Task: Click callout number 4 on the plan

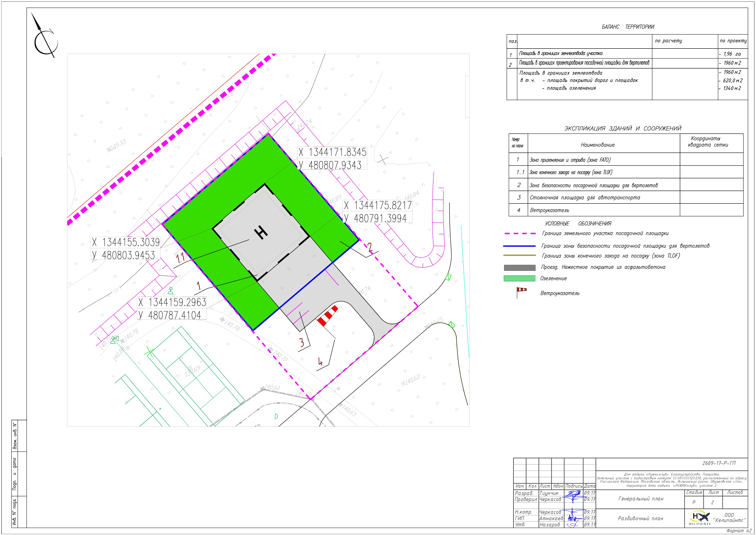Action: click(320, 362)
